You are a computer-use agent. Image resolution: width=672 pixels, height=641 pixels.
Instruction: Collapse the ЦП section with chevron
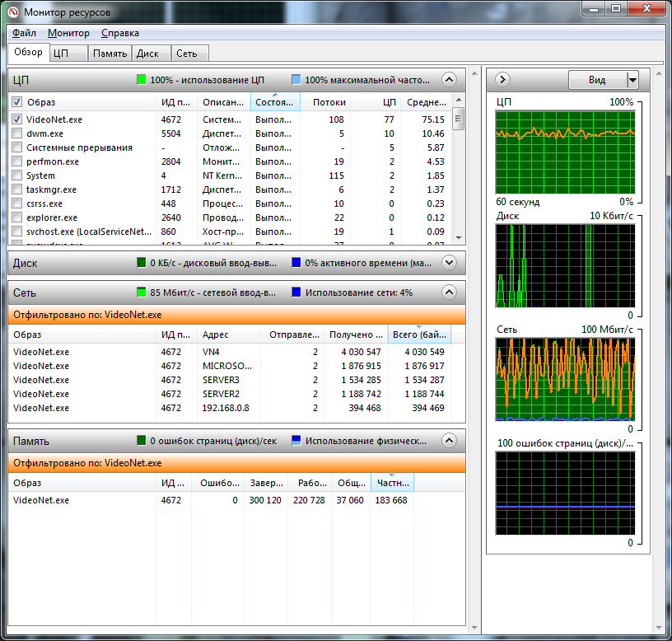tap(449, 80)
